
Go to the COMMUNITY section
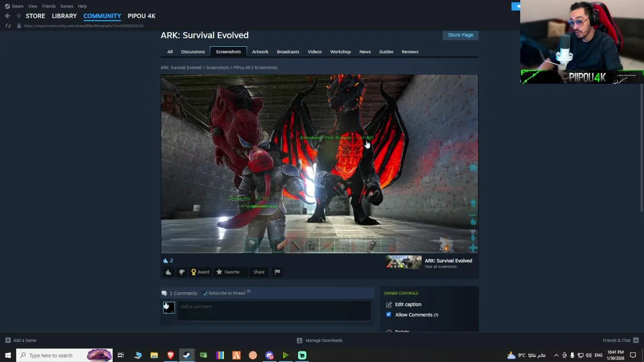(102, 16)
